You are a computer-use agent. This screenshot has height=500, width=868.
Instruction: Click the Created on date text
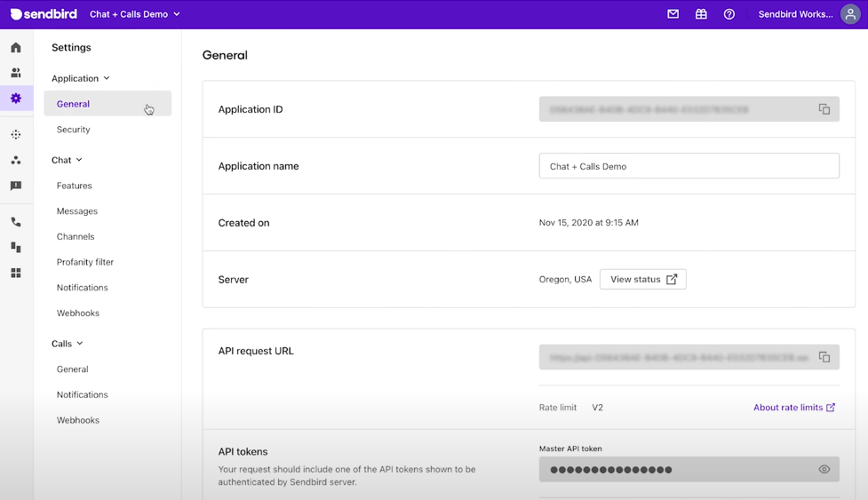point(588,222)
